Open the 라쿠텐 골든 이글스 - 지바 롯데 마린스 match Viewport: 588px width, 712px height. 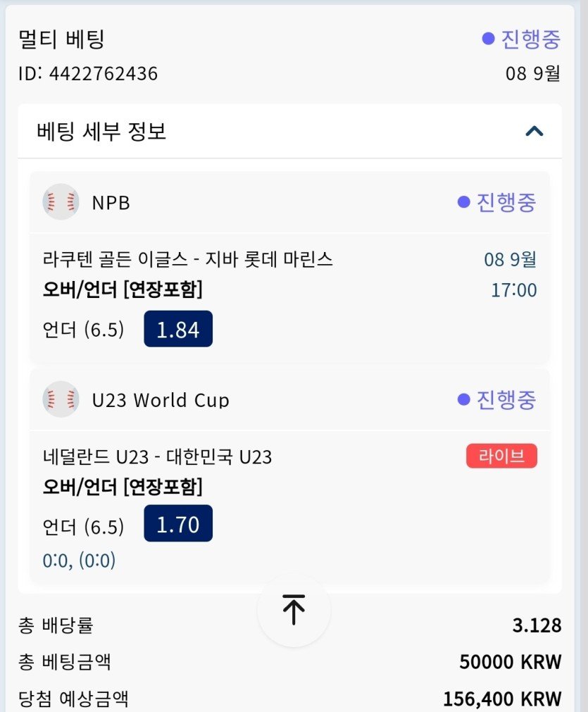(188, 260)
